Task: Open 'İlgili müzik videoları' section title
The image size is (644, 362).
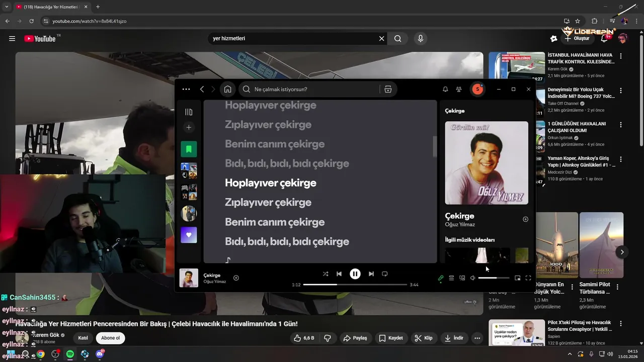Action: (470, 240)
